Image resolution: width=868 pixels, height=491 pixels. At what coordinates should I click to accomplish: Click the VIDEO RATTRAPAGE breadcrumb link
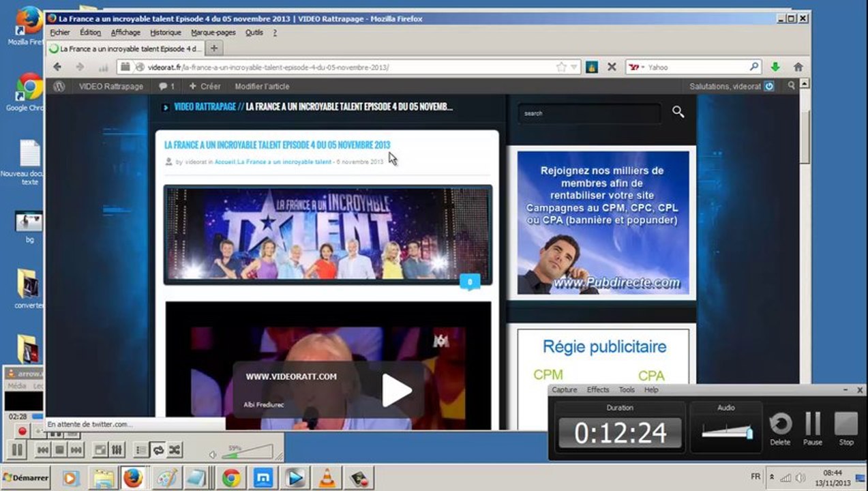coord(205,107)
